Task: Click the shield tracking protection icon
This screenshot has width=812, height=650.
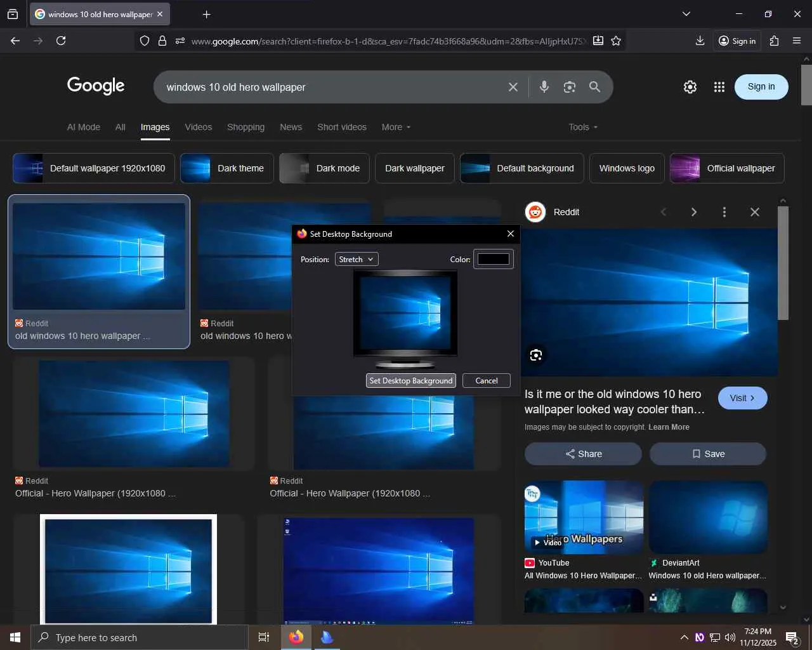Action: pyautogui.click(x=145, y=41)
